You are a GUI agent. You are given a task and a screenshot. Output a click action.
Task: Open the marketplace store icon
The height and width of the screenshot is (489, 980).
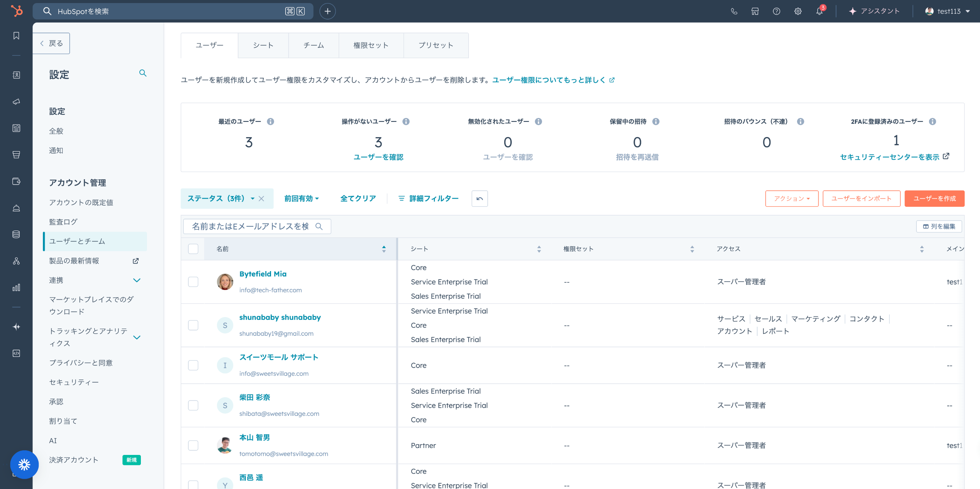[x=755, y=11]
